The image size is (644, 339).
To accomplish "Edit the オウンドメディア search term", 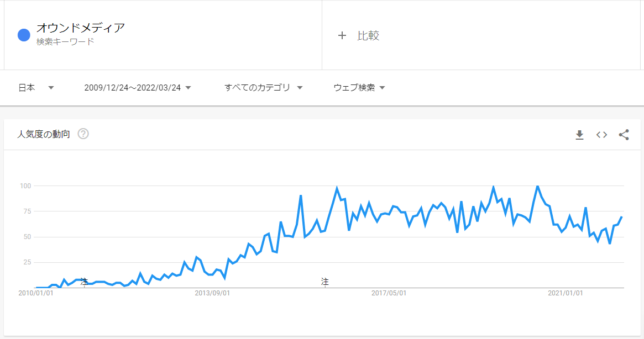I will [81, 28].
